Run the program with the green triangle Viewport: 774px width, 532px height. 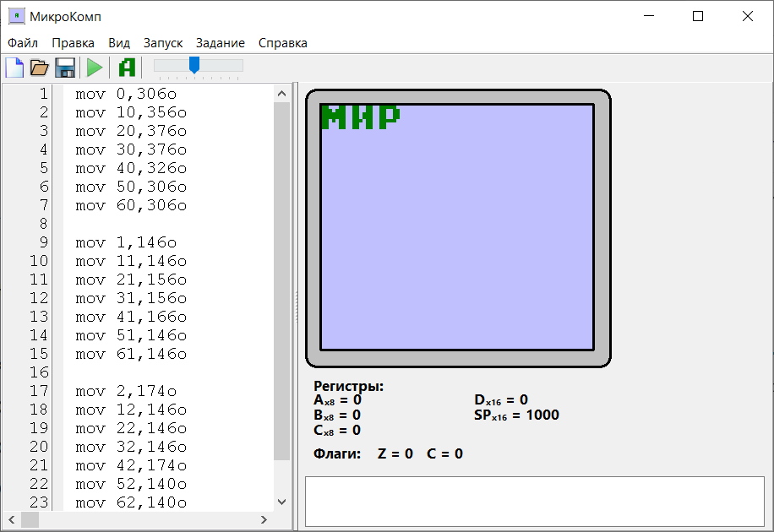(x=95, y=68)
